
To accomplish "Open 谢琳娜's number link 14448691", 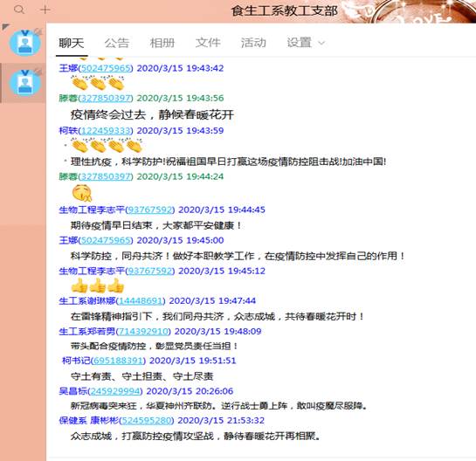I will click(141, 300).
